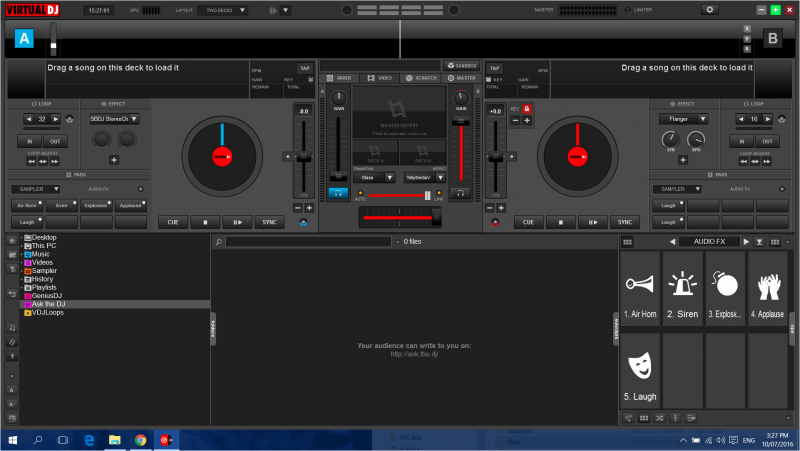Open Windows Start menu

point(13,440)
